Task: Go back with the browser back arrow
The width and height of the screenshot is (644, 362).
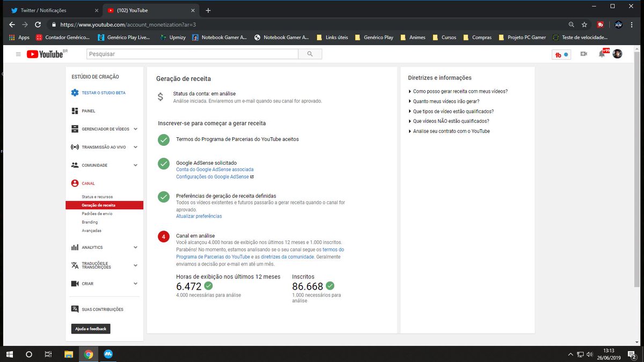Action: [x=12, y=25]
